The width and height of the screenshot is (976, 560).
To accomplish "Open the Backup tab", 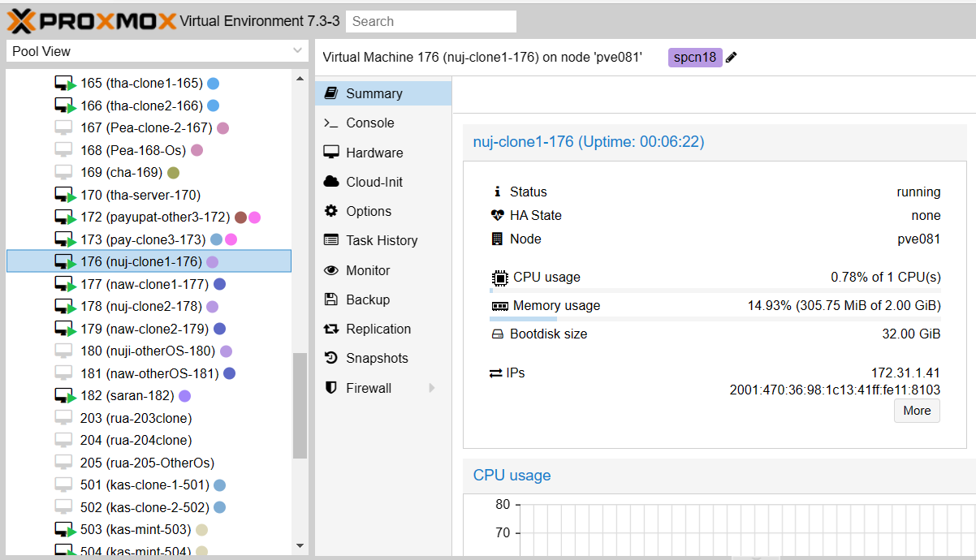I will [383, 299].
